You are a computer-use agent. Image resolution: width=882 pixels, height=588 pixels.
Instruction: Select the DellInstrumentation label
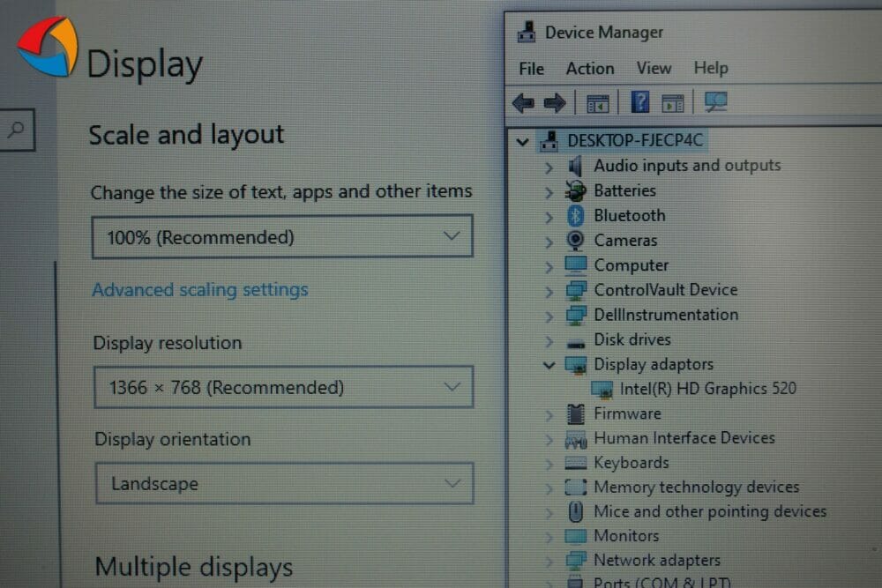click(x=666, y=315)
